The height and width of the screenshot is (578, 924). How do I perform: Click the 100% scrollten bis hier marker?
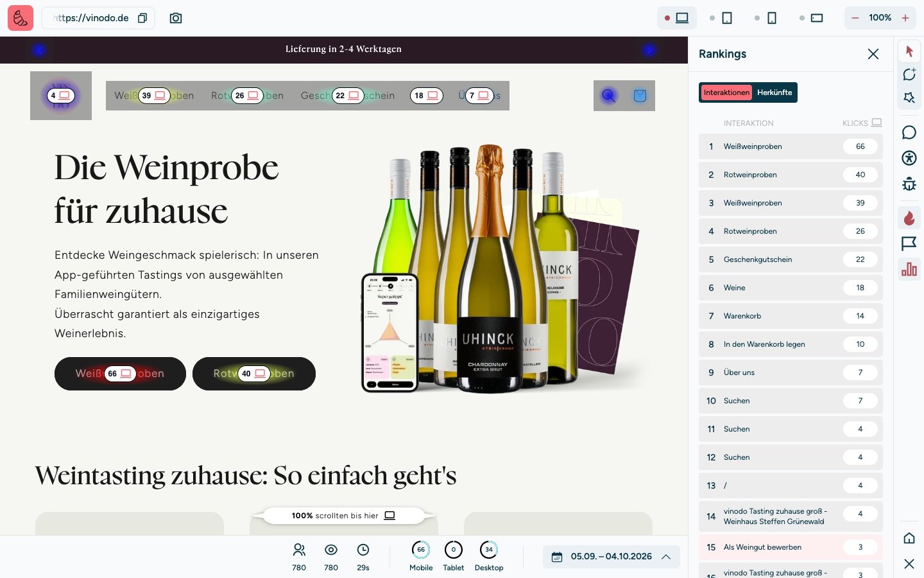[343, 516]
